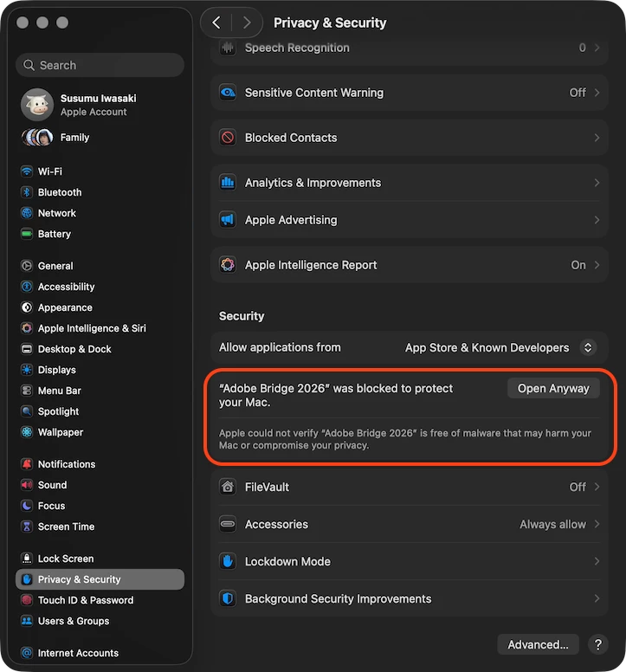Click the Appearance icon
This screenshot has height=672, width=626.
[x=27, y=307]
